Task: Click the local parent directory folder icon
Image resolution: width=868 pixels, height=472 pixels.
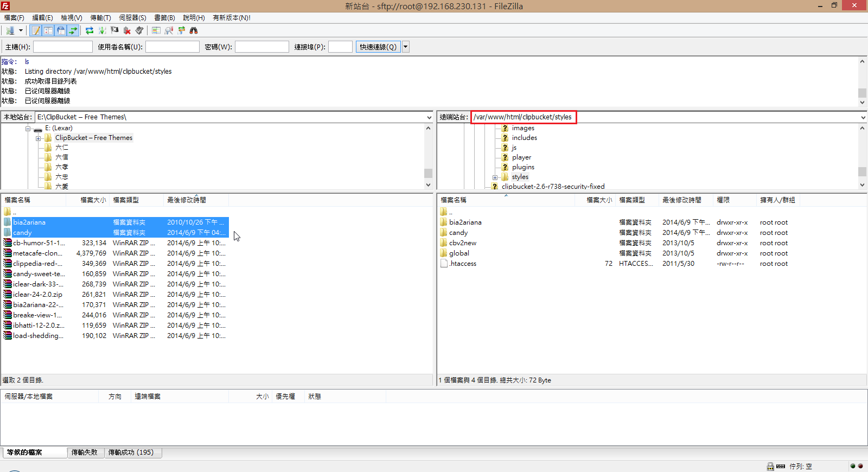Action: click(8, 212)
